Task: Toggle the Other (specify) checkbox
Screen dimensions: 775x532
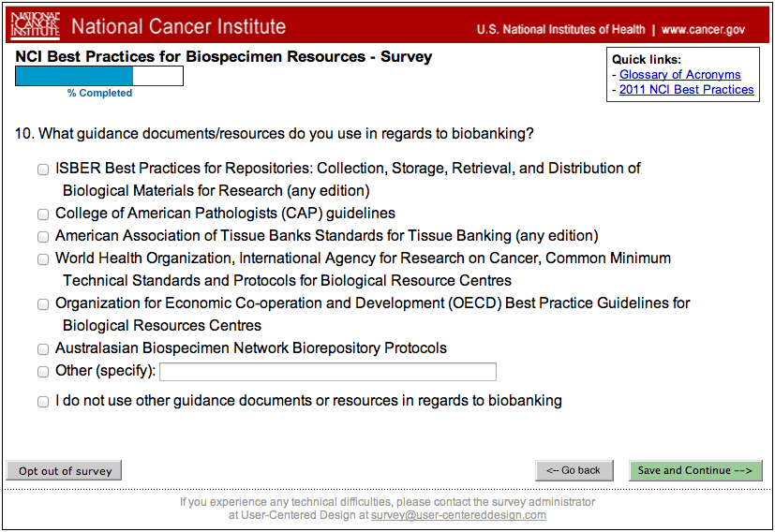Action: (43, 372)
